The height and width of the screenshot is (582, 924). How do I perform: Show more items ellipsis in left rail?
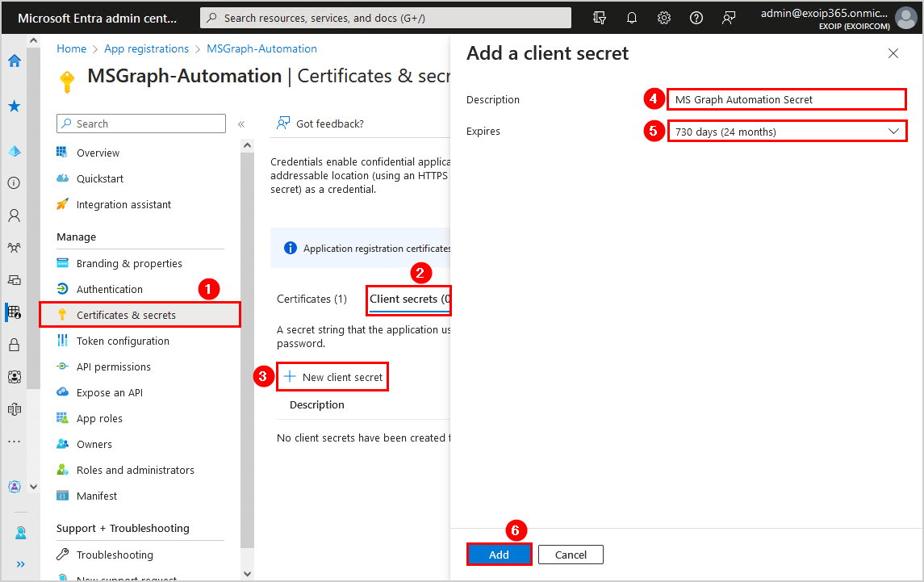tap(15, 441)
